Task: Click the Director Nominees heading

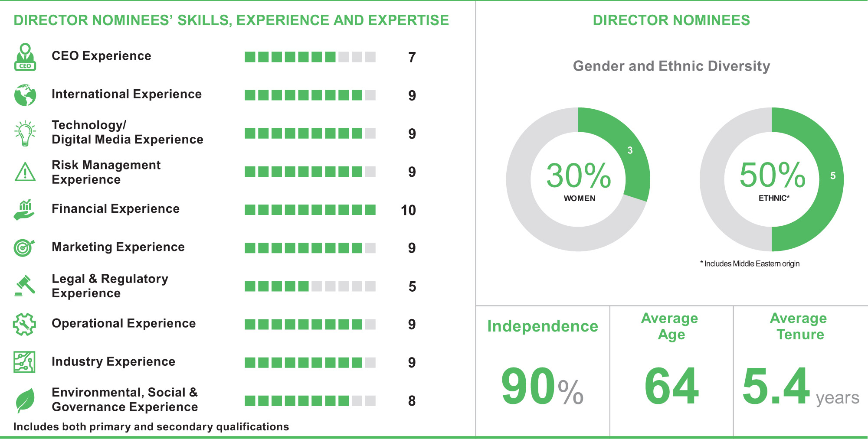Action: tap(671, 20)
